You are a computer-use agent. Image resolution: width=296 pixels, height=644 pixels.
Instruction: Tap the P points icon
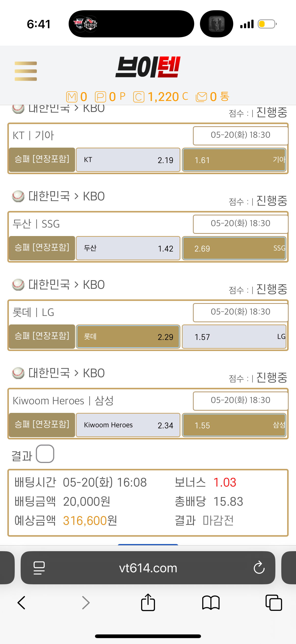(x=100, y=97)
